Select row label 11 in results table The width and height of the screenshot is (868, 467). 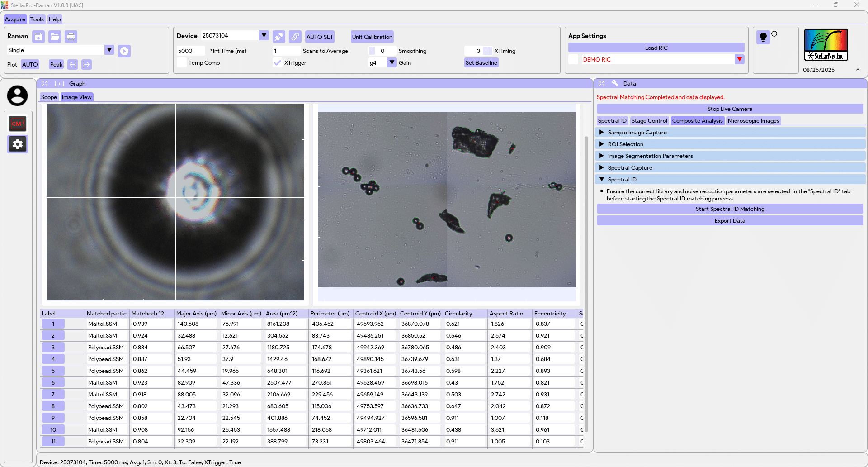53,442
